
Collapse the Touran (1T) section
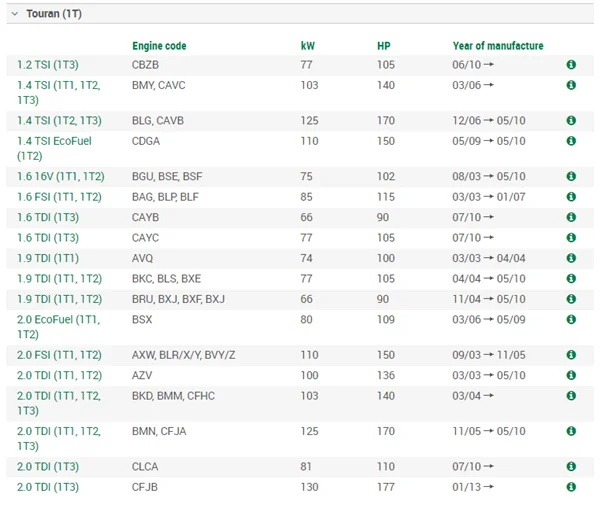click(15, 14)
